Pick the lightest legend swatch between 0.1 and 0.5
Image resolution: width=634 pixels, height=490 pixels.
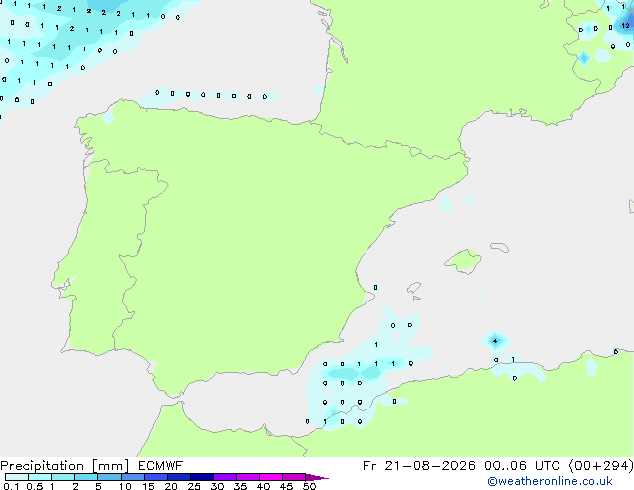click(x=17, y=477)
